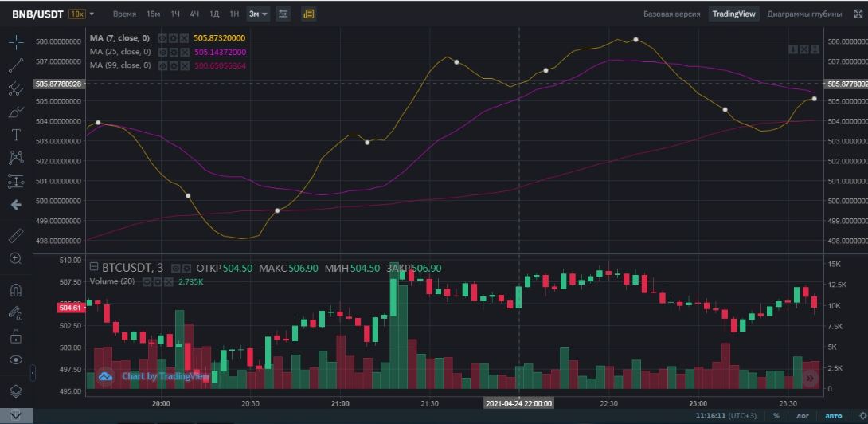Viewport: 868px width, 424px height.
Task: Open the BNB/USDT pair dropdown arrow
Action: 92,14
